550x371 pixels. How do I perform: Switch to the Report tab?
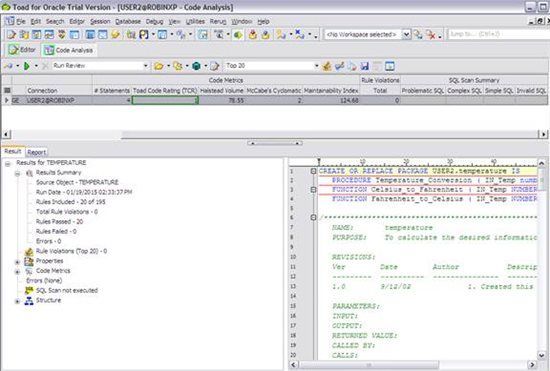[x=36, y=152]
